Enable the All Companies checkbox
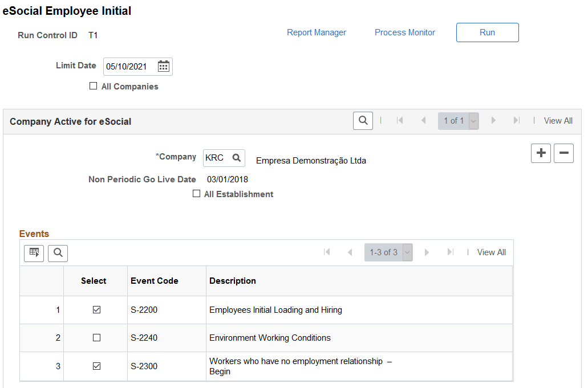The width and height of the screenshot is (588, 388). point(94,87)
